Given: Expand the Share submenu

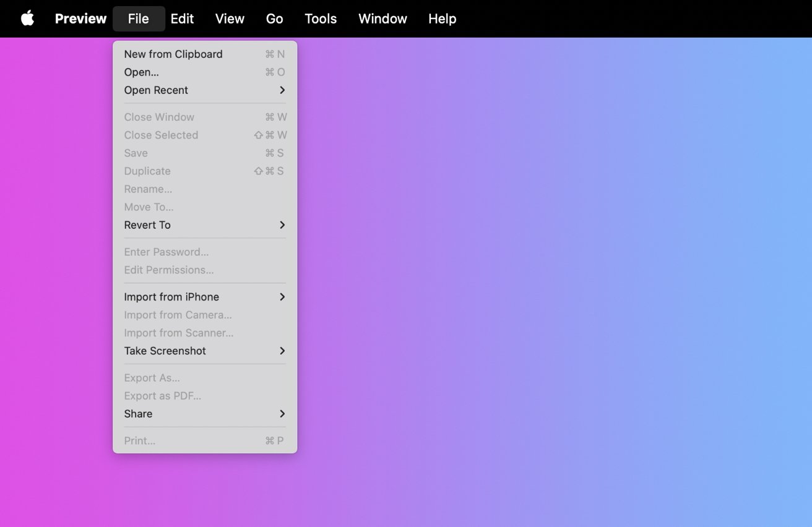Looking at the screenshot, I should click(205, 414).
